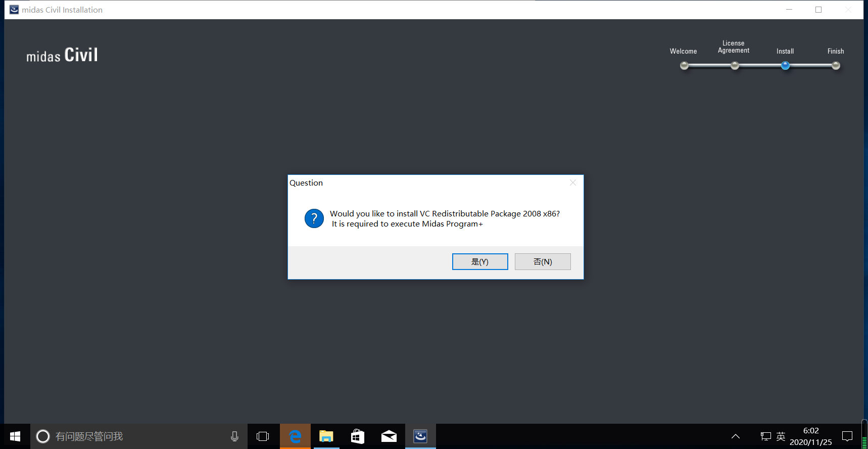
Task: Decline the install with 否(N) button
Action: pos(543,261)
